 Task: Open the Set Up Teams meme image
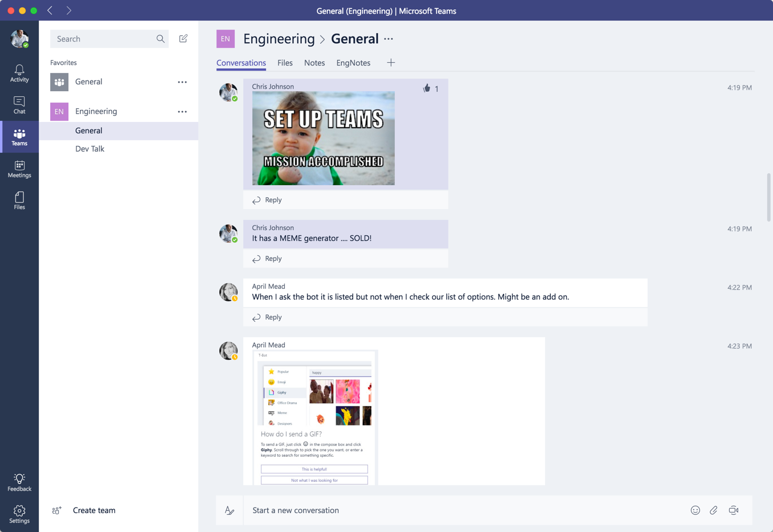coord(324,138)
